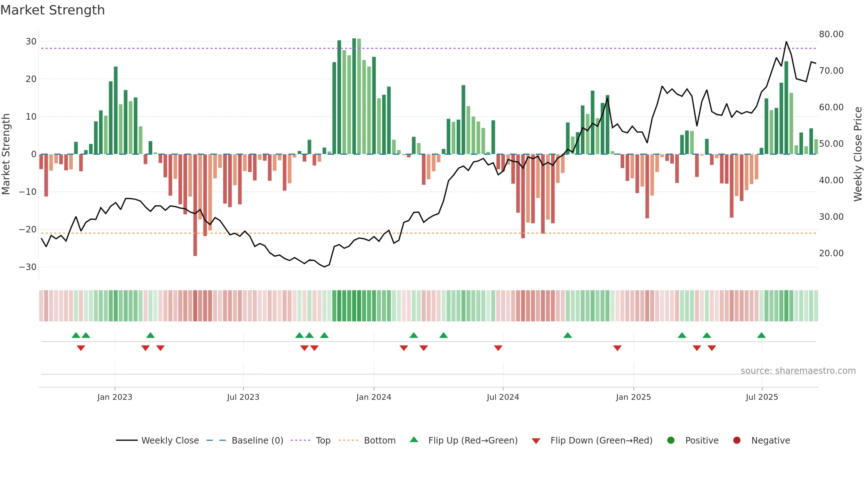Click the weekly close line peak near 78
Image resolution: width=868 pixels, height=488 pixels.
point(786,42)
